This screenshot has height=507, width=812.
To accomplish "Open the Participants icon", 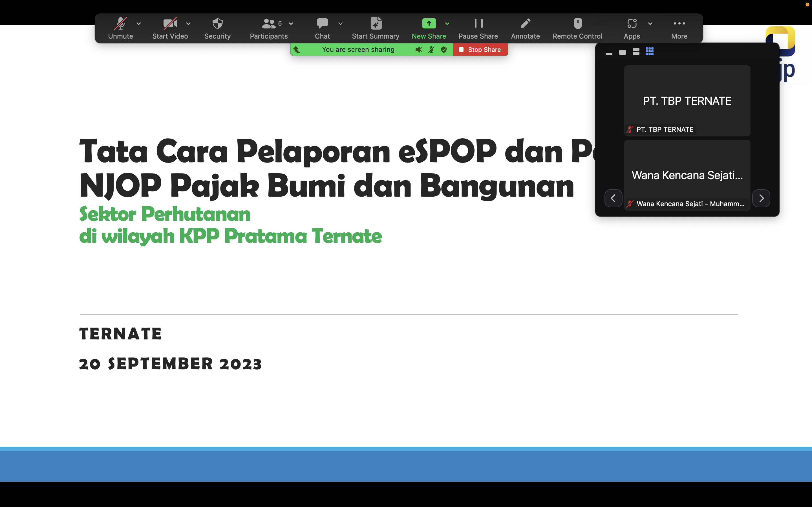I will [x=268, y=23].
